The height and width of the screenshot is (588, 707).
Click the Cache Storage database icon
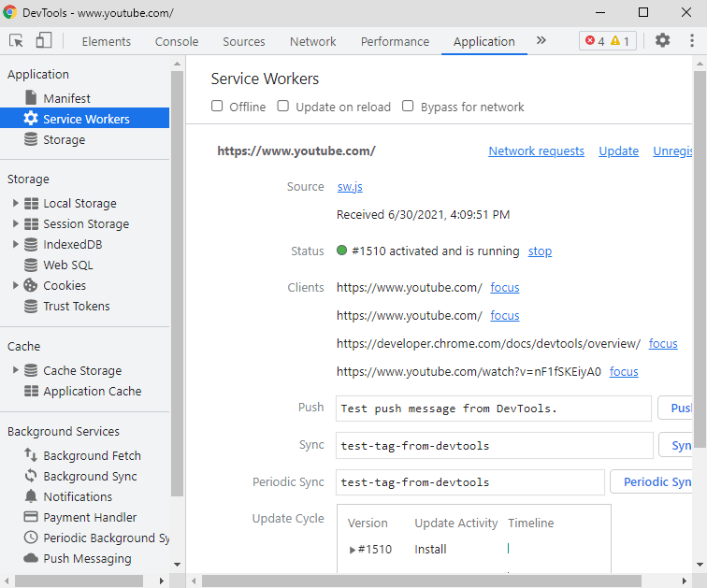click(x=31, y=370)
